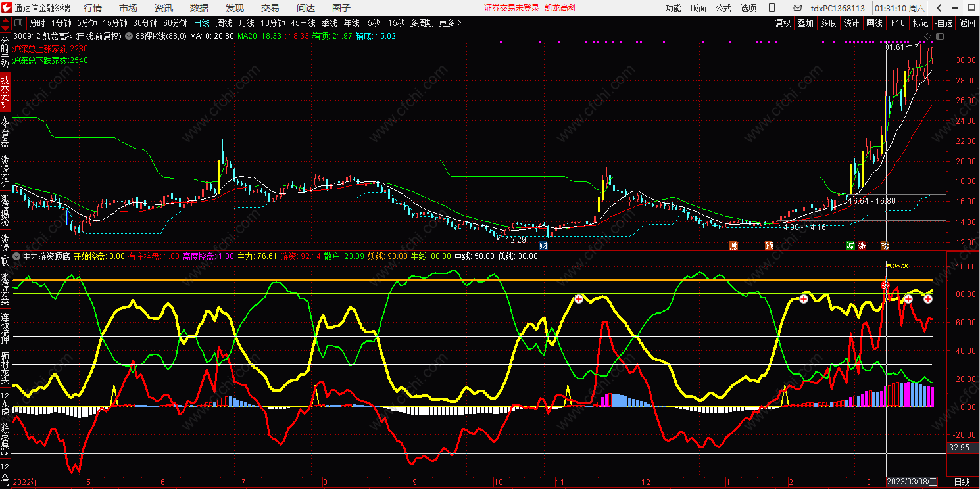Open the 圈子 menu
980x489 pixels.
tap(341, 8)
